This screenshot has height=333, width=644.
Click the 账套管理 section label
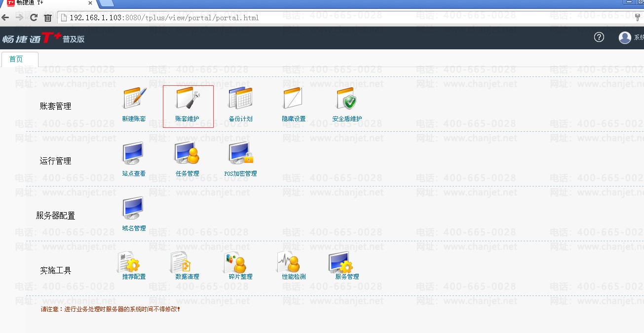tap(56, 106)
